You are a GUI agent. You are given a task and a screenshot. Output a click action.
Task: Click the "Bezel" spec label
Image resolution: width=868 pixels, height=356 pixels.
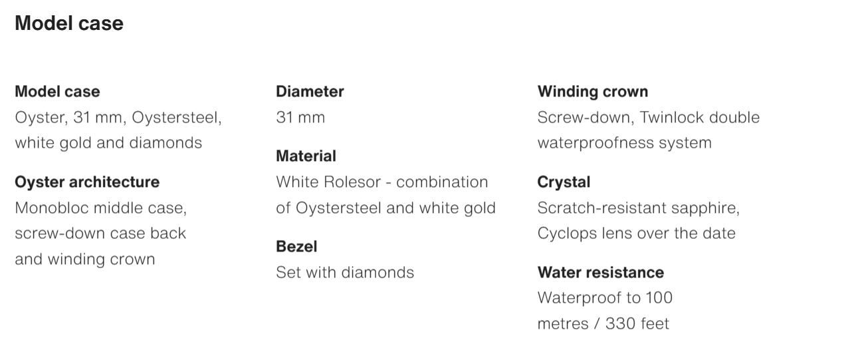296,246
